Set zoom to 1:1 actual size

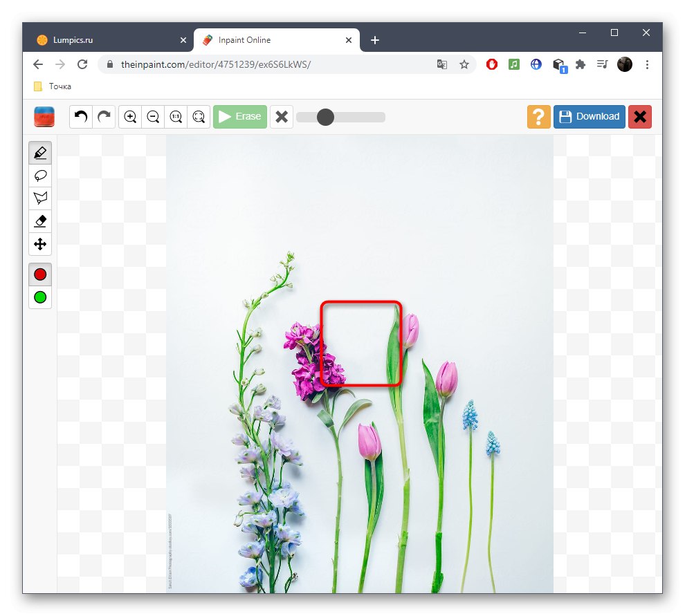(x=176, y=117)
